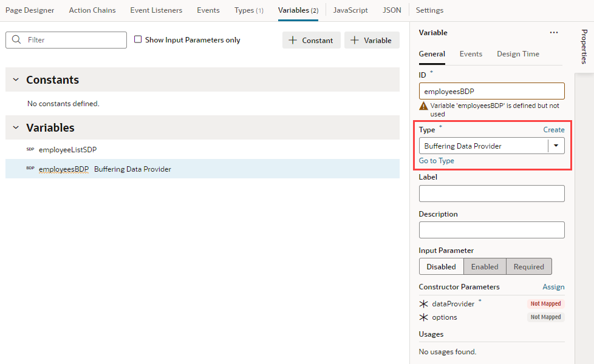Click the 'No constants defined.' text

(63, 103)
